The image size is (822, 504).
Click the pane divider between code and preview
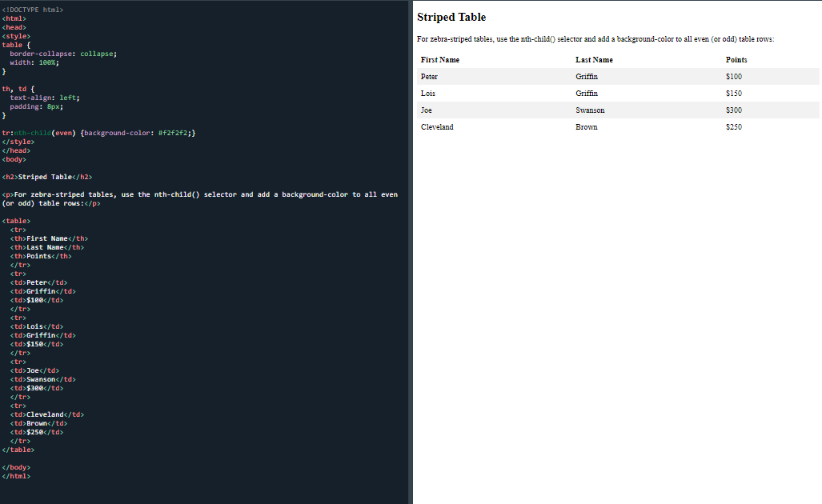411,252
